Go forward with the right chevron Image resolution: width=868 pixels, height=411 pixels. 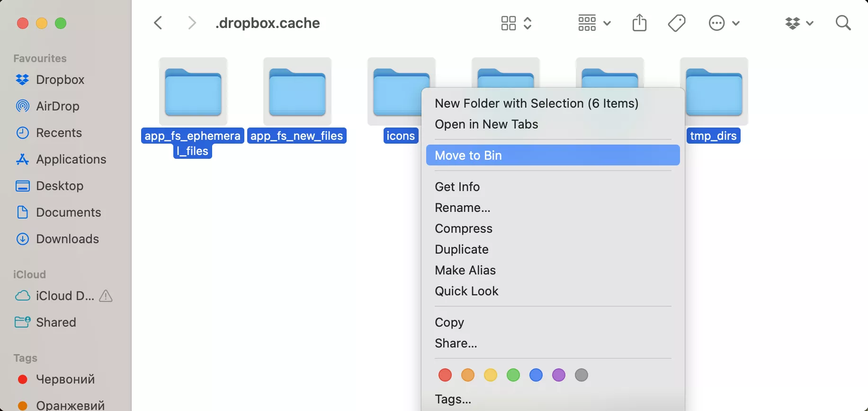(192, 23)
